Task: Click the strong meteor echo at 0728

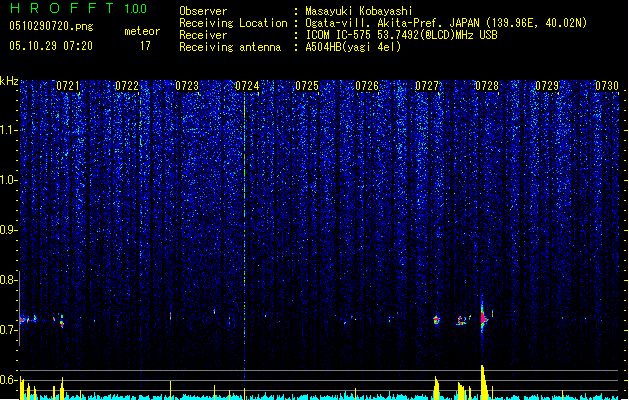Action: 483,318
